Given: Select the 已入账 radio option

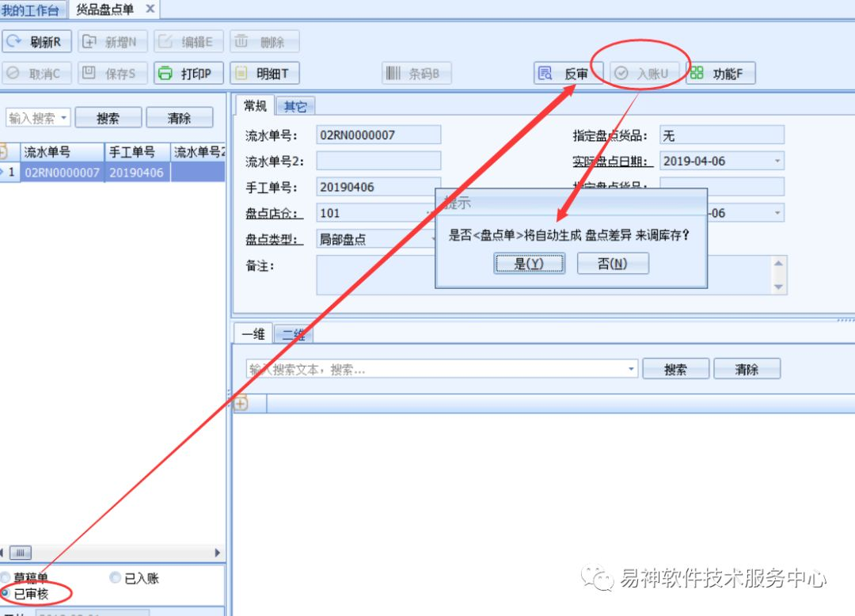Looking at the screenshot, I should coord(116,578).
